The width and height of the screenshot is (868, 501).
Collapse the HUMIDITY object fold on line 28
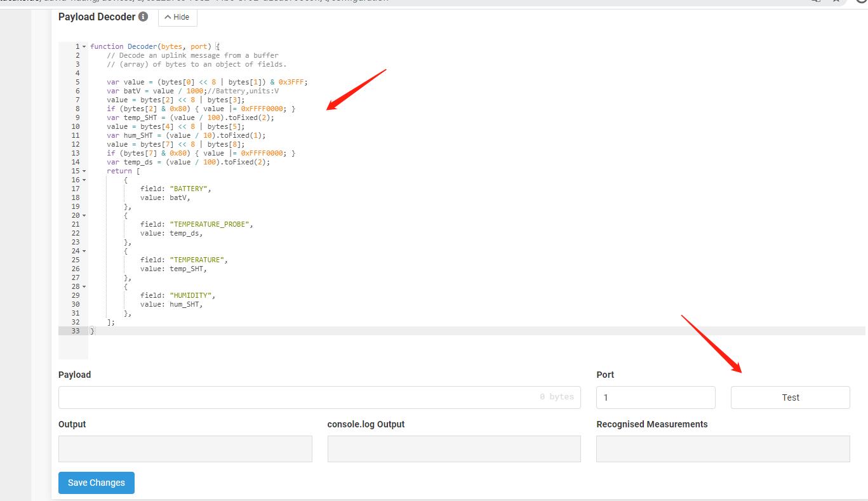(x=84, y=286)
